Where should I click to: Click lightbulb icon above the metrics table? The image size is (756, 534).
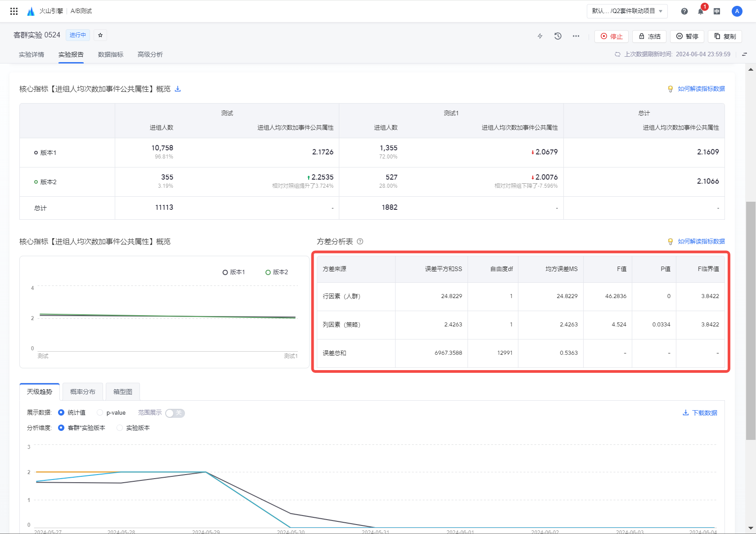670,89
